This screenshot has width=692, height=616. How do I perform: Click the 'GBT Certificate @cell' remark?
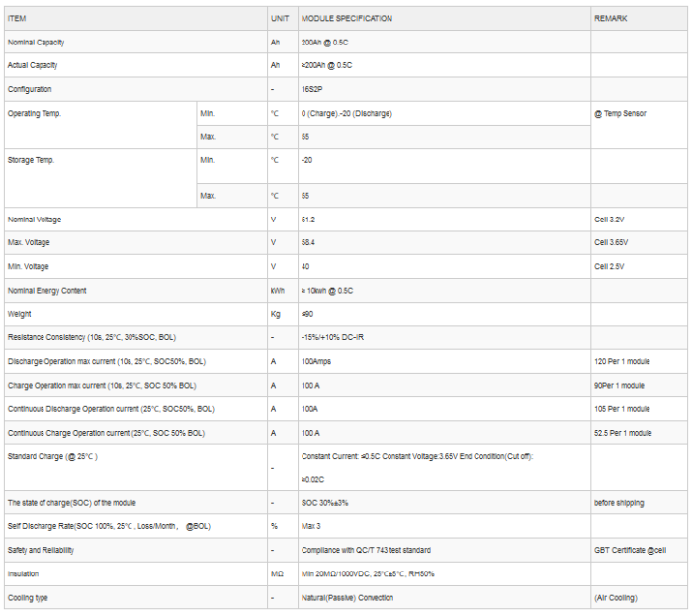pos(630,550)
